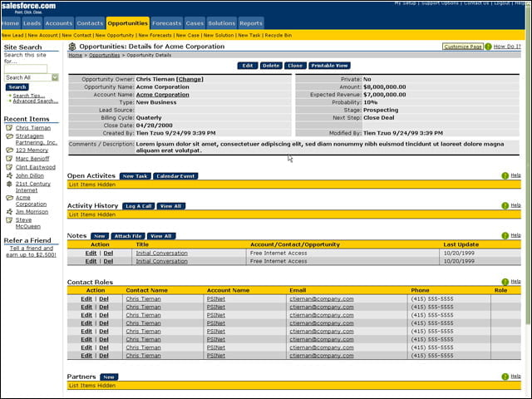Open Recycle Bin link
This screenshot has height=399, width=532.
[x=278, y=35]
